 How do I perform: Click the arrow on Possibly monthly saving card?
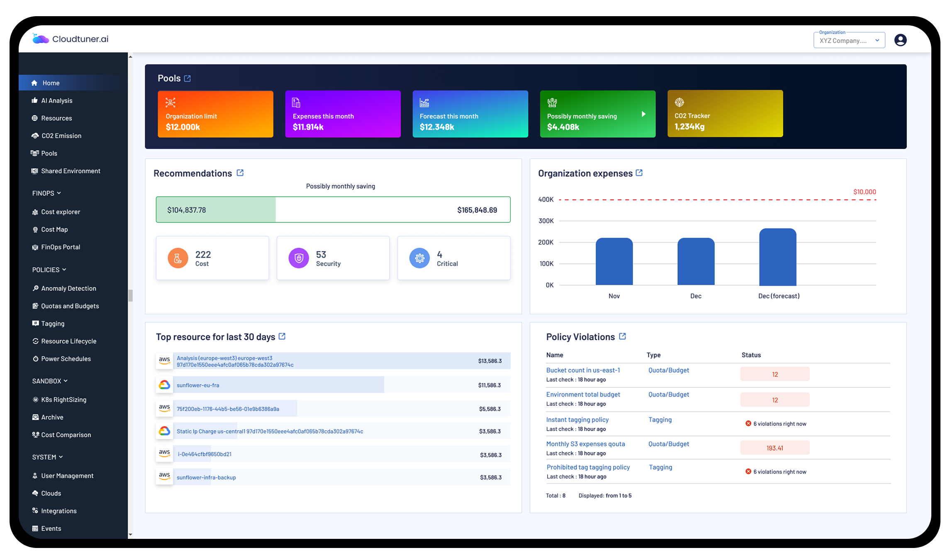click(x=643, y=114)
